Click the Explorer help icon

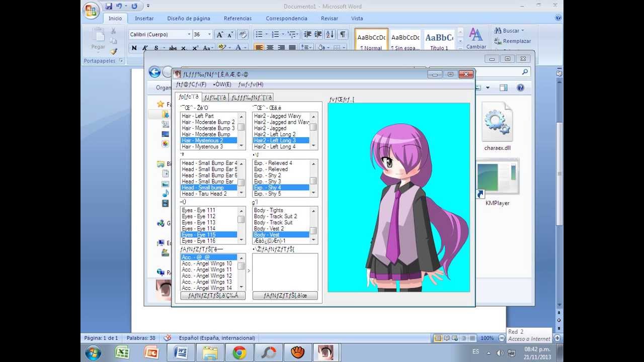[x=520, y=87]
